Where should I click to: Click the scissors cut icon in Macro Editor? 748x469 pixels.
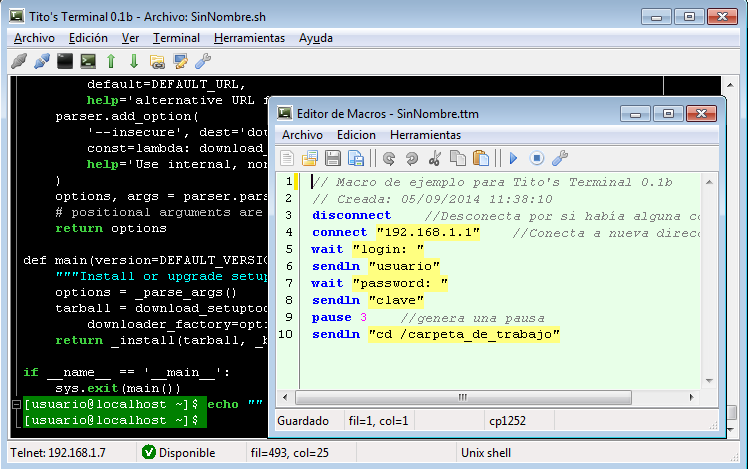point(434,158)
